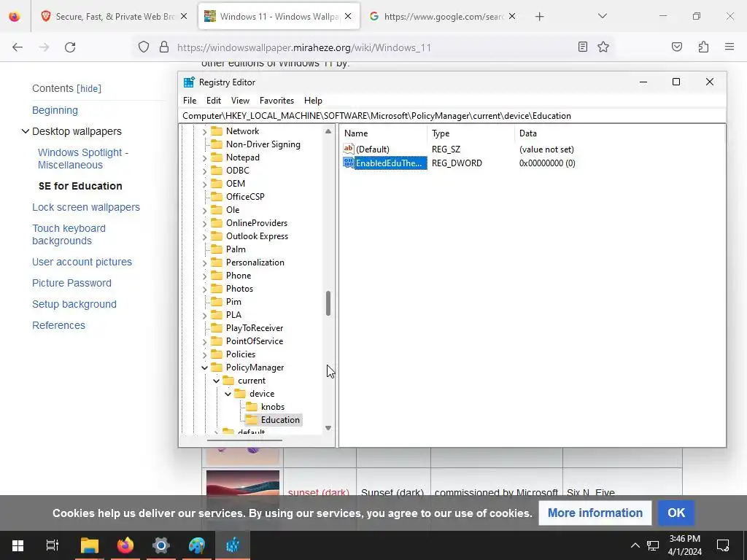Image resolution: width=747 pixels, height=560 pixels.
Task: Click the Personalization folder icon
Action: (217, 262)
